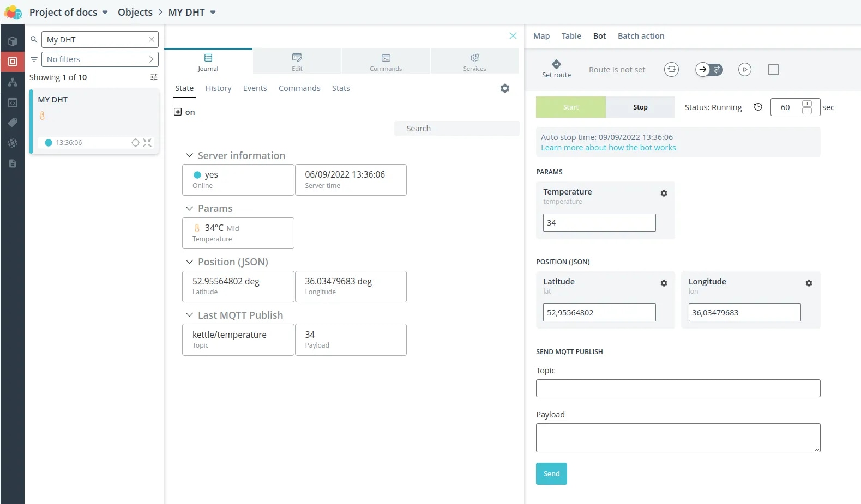Collapse the Server information section

coord(189,156)
